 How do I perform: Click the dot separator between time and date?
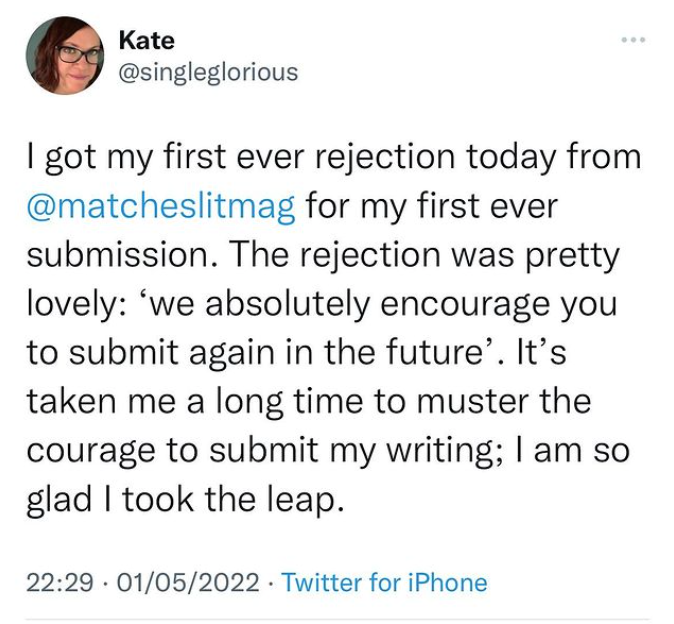tap(106, 582)
